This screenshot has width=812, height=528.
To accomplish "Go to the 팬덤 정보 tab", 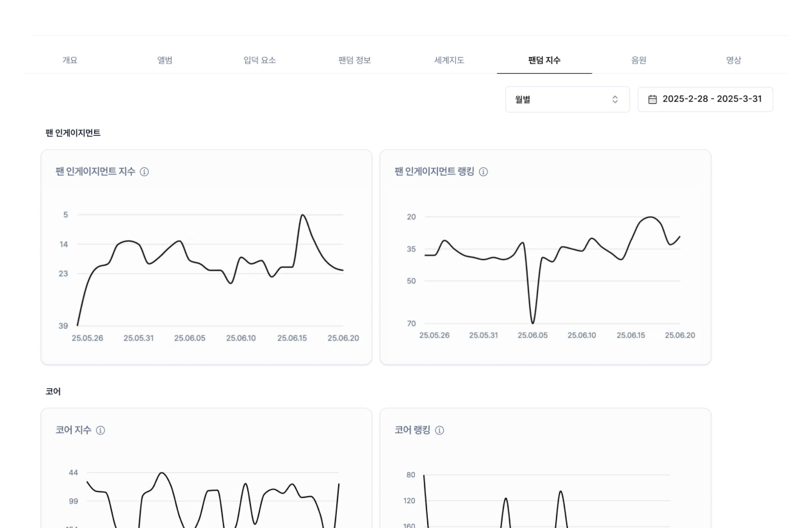I will pos(354,60).
